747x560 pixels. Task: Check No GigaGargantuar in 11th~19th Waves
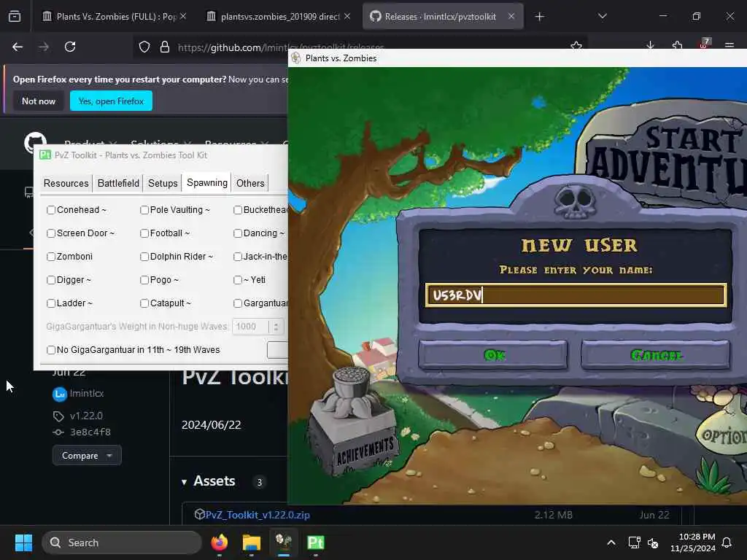[x=51, y=350]
